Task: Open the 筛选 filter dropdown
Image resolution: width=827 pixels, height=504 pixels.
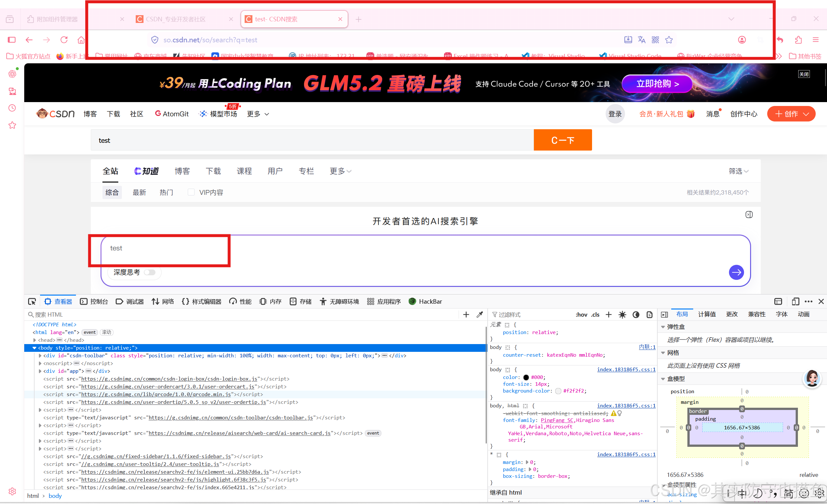Action: tap(739, 171)
